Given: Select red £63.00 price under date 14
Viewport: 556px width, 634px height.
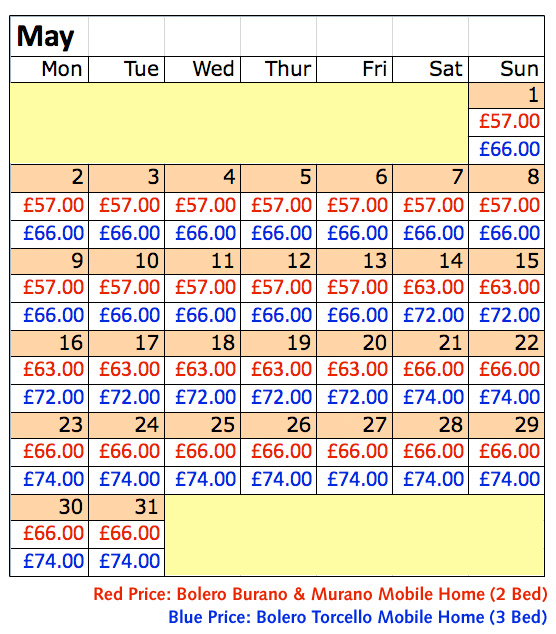Looking at the screenshot, I should [x=433, y=287].
